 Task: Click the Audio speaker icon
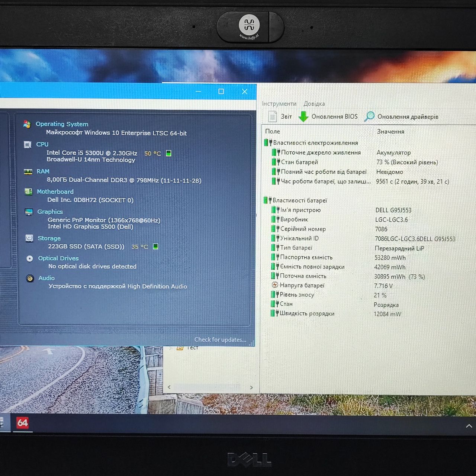click(x=30, y=278)
